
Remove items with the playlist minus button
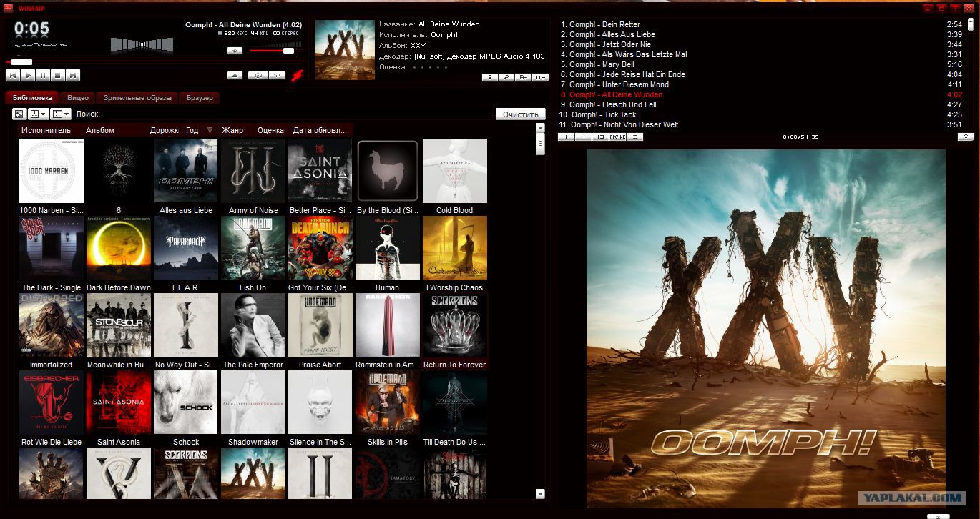(x=584, y=137)
